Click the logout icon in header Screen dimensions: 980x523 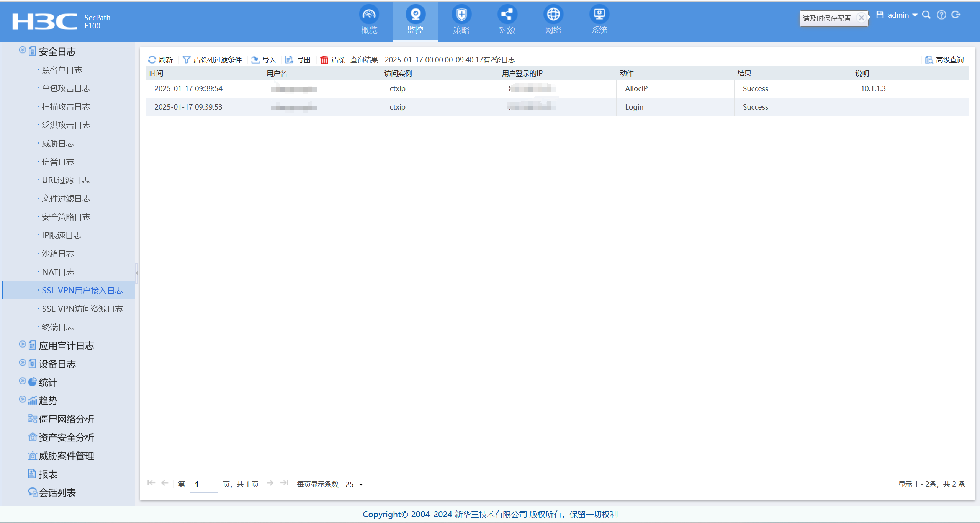(956, 15)
